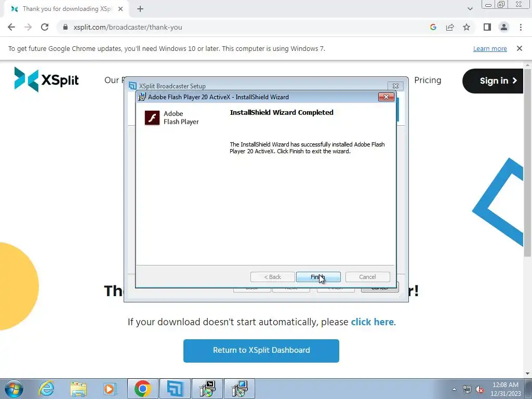Toggle the Chrome side panel icon
Image resolution: width=532 pixels, height=399 pixels.
487,27
